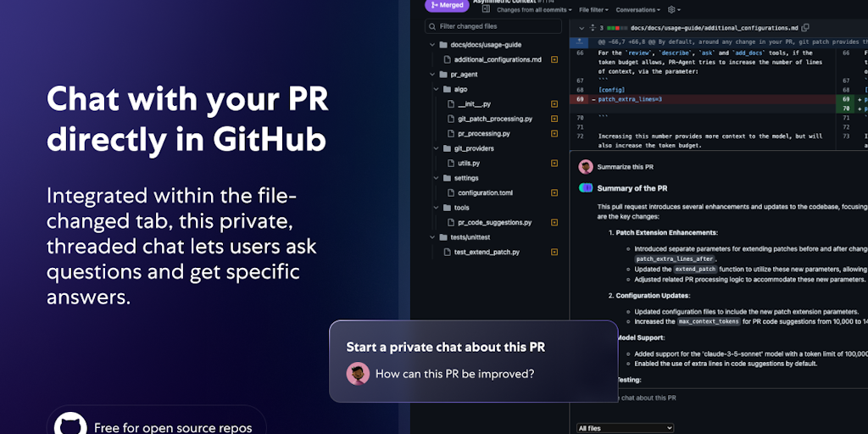
Task: Click the purple Merged status badge
Action: (447, 6)
